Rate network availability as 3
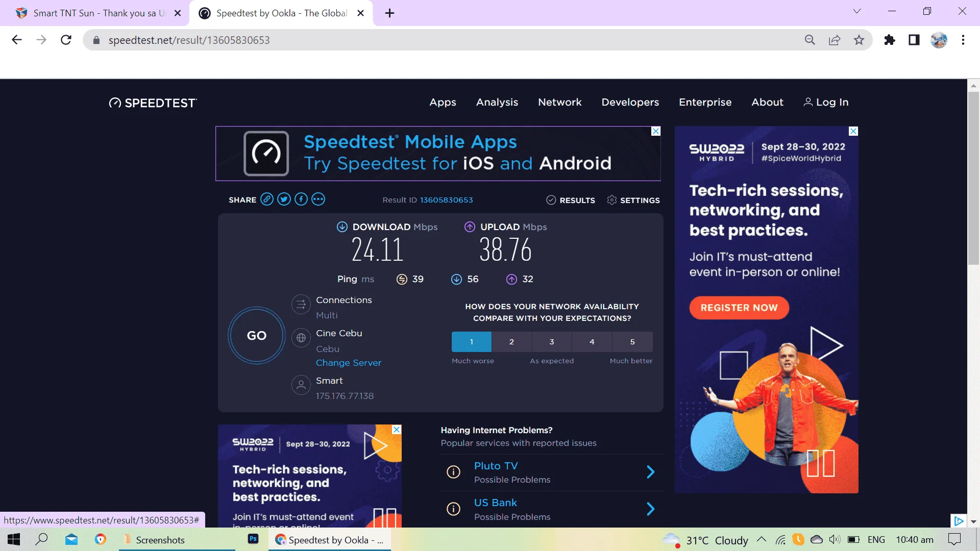Viewport: 980px width, 551px height. [x=552, y=342]
